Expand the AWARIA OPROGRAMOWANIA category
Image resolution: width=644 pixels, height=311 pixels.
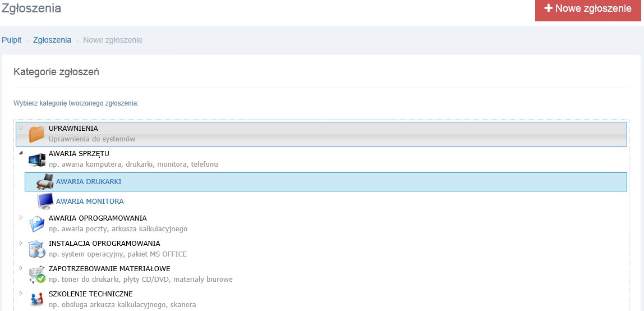21,218
